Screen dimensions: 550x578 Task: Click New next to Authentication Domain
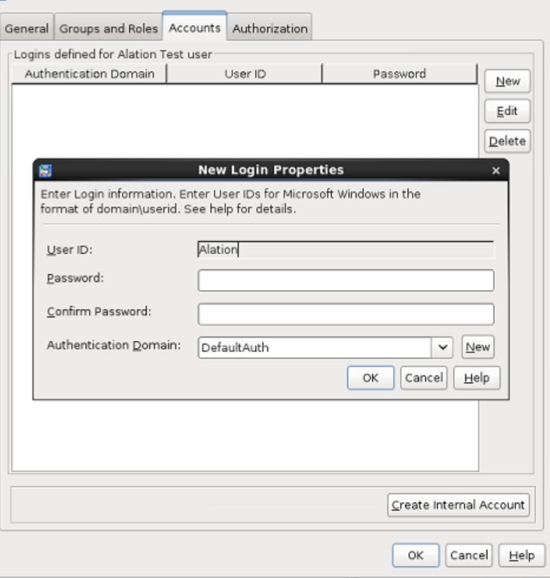point(478,347)
